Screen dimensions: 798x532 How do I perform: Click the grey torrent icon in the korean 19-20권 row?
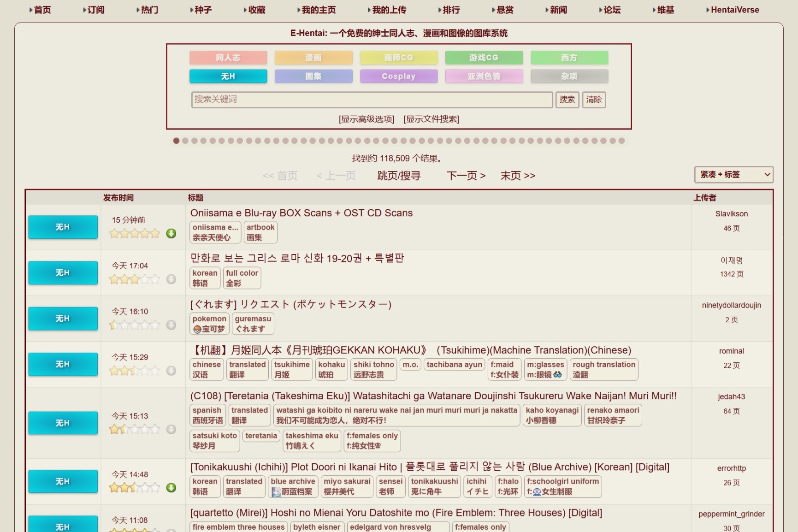pyautogui.click(x=171, y=279)
